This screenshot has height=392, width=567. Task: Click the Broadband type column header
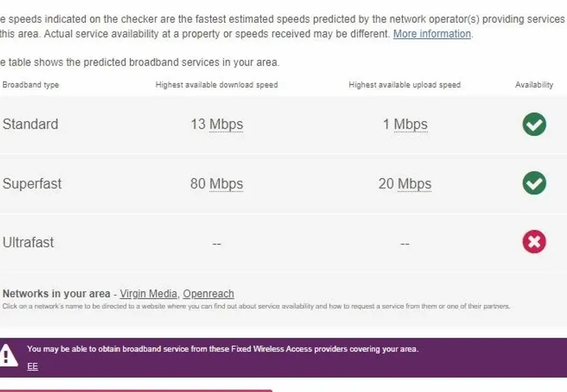click(31, 85)
